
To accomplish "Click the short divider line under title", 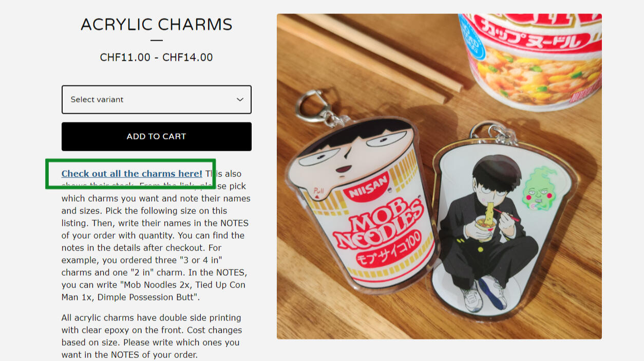I will [x=157, y=40].
